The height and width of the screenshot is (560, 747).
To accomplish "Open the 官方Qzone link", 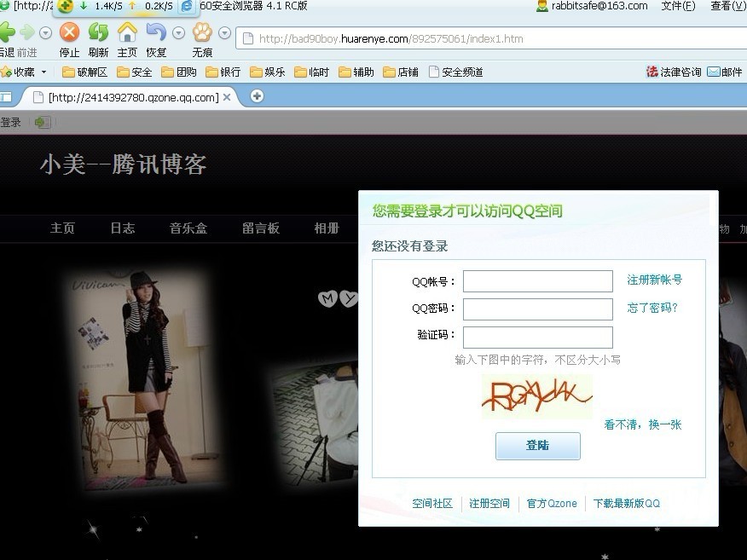I will click(x=552, y=504).
